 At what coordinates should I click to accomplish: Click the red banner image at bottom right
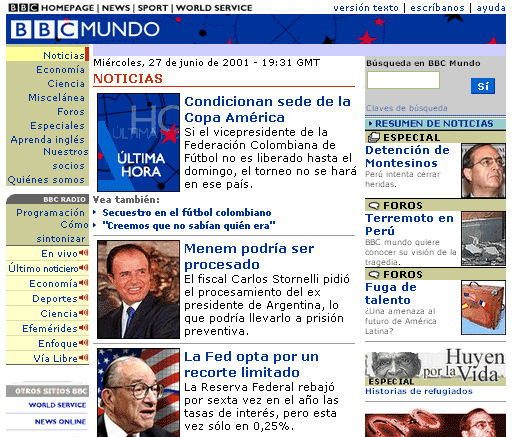coord(435,423)
